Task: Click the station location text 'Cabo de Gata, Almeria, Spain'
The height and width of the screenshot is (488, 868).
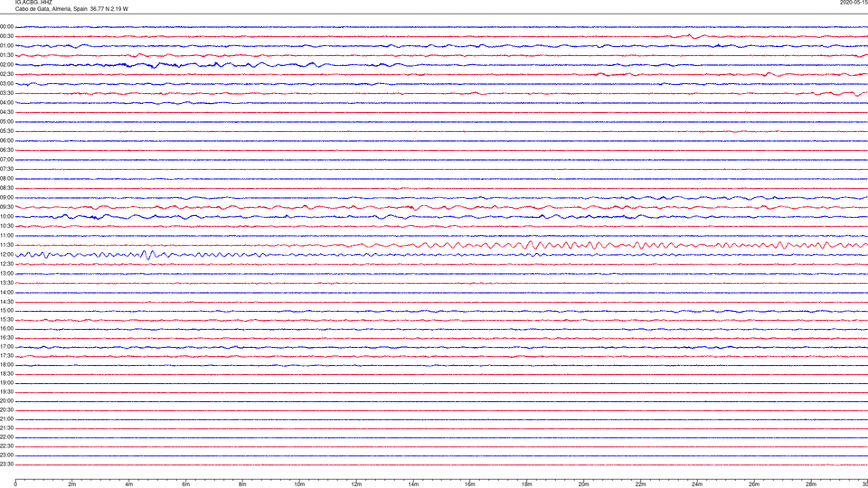Action: (51, 9)
